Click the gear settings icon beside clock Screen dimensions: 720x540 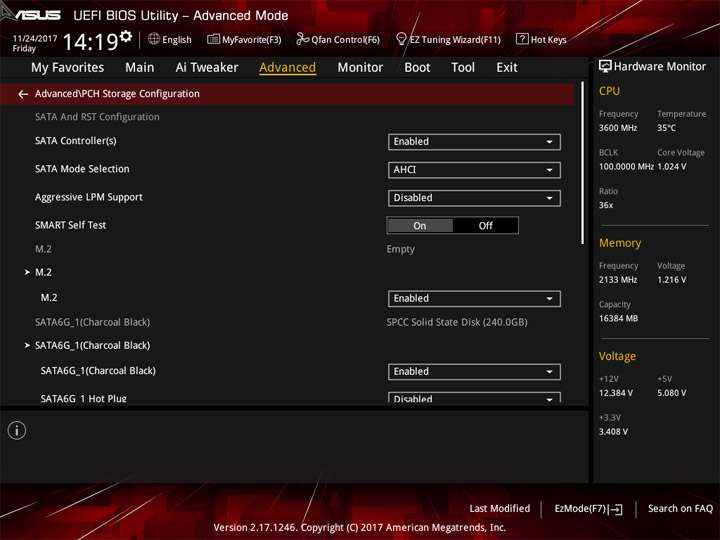126,36
